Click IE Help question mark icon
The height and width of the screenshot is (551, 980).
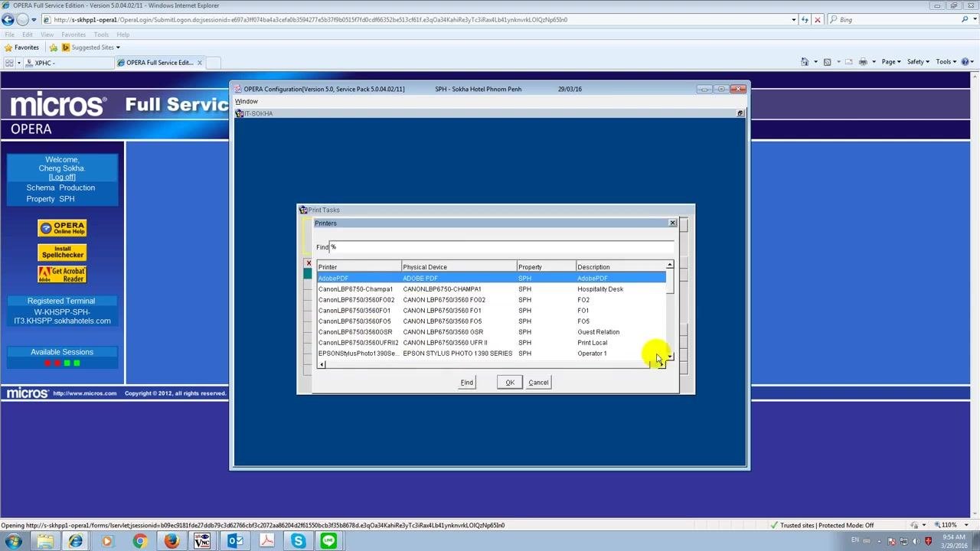966,62
